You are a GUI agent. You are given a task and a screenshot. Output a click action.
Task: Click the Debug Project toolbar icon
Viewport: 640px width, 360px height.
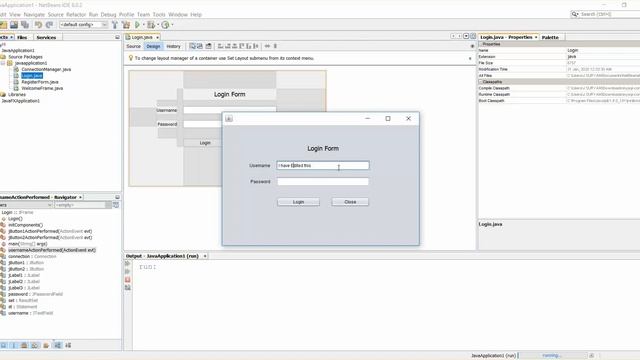(151, 25)
